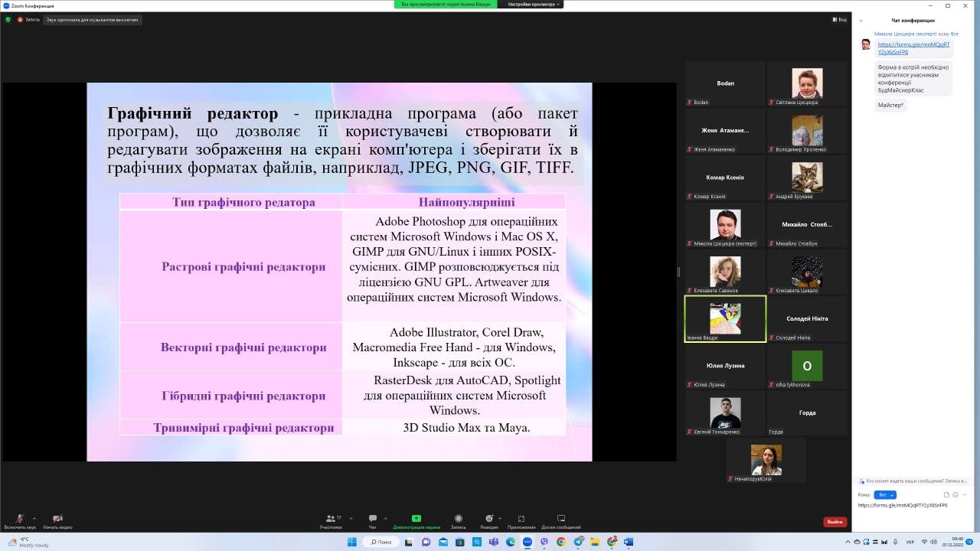Unmute microphone with Включить звук icon
The image size is (980, 551).
(x=20, y=518)
